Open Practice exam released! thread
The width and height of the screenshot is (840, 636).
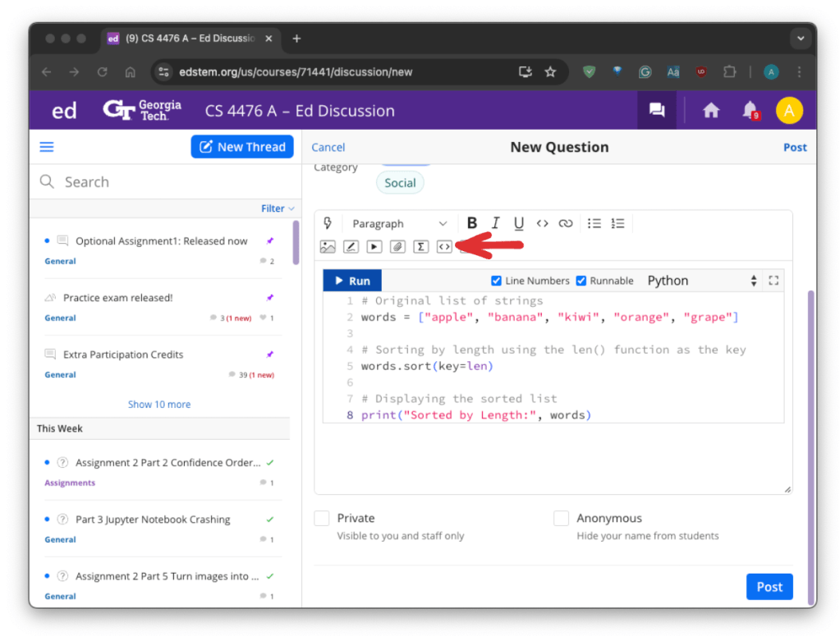118,298
